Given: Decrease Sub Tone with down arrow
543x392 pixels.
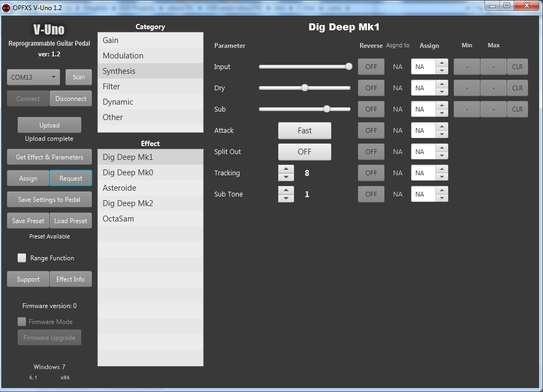Looking at the screenshot, I should pyautogui.click(x=286, y=198).
